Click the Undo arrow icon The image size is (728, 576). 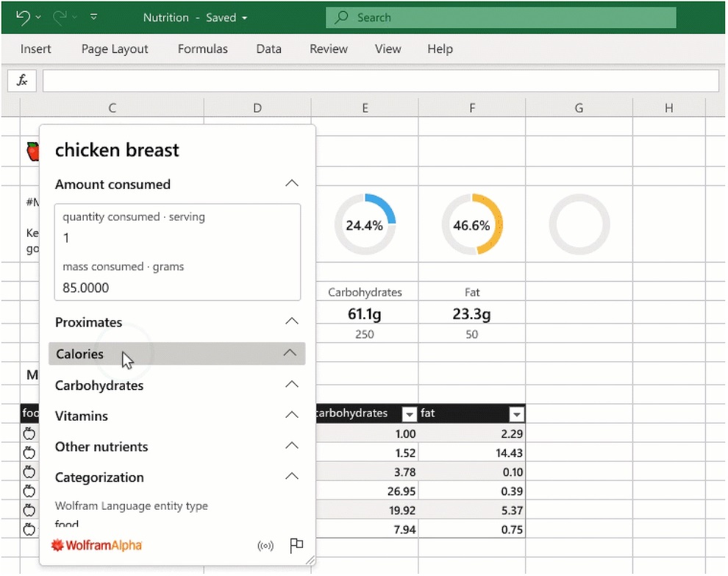point(23,18)
